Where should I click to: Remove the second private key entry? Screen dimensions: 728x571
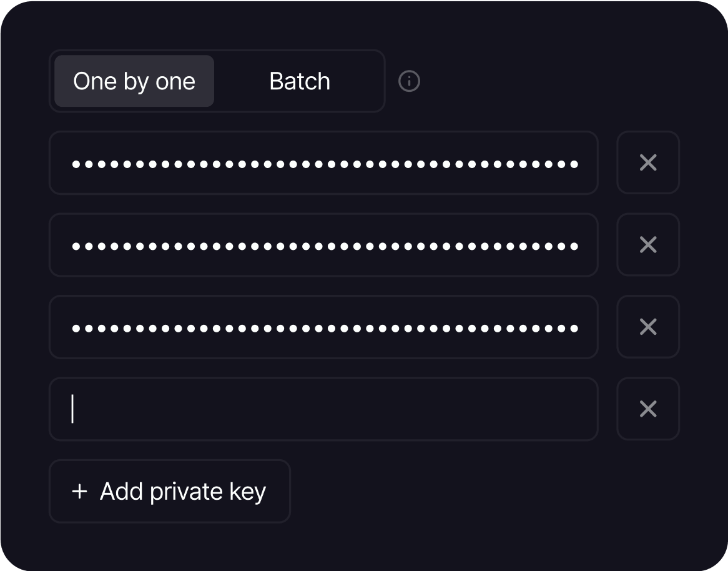click(647, 245)
